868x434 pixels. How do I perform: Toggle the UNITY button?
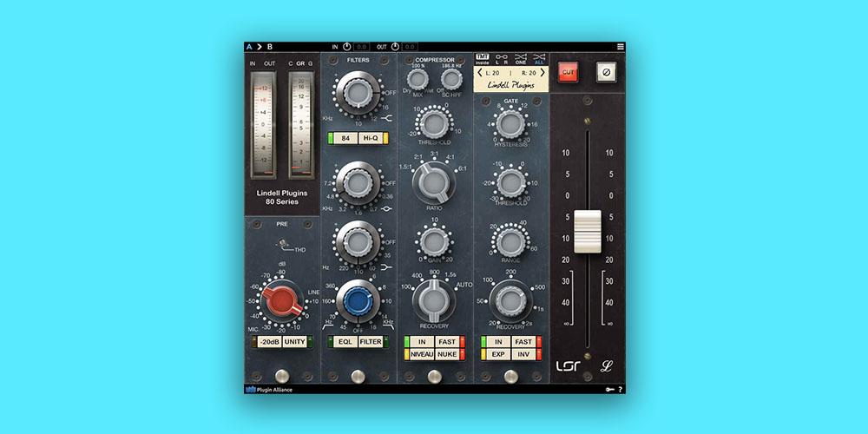(294, 341)
